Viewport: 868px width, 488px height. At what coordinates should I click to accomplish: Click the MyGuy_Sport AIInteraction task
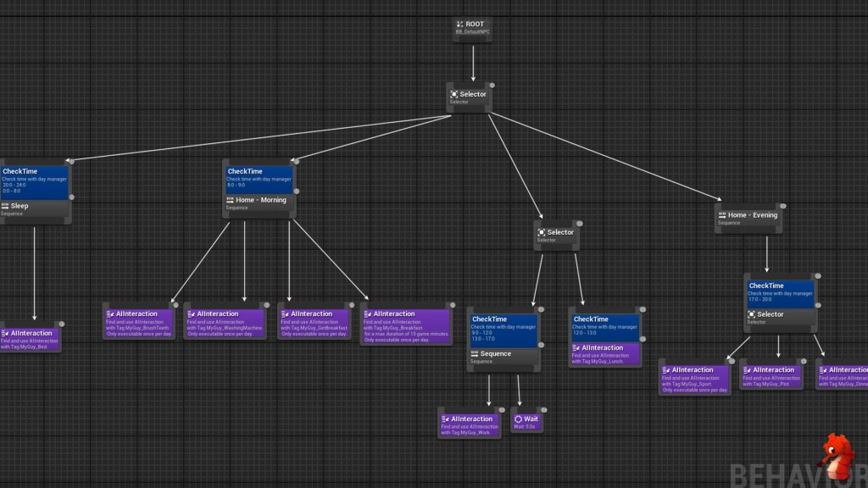point(694,379)
